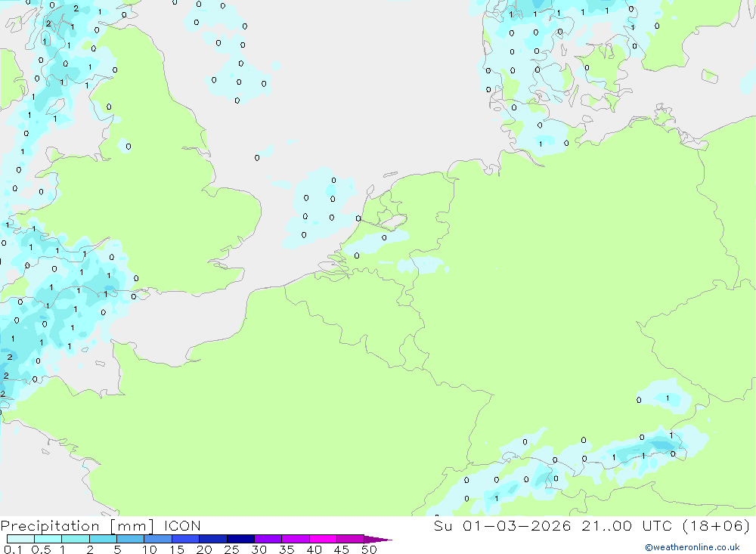Click the '25' legend scale label
This screenshot has width=756, height=554.
pyautogui.click(x=232, y=549)
